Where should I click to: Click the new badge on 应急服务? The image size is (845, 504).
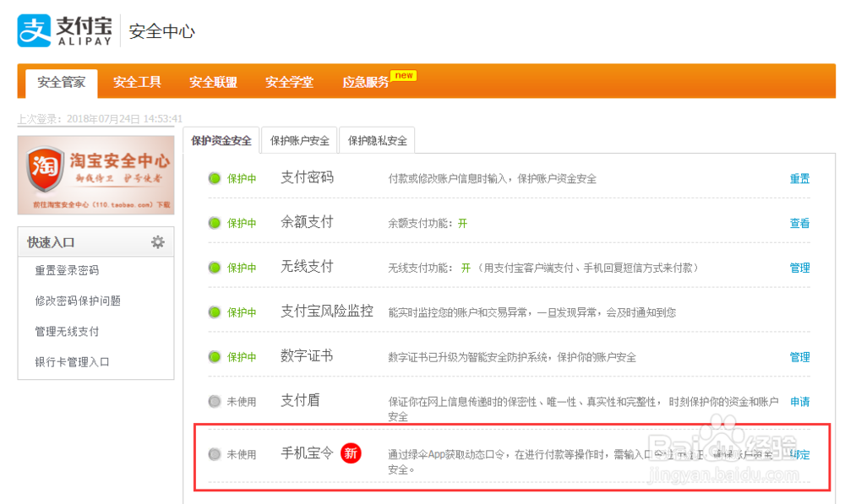404,76
